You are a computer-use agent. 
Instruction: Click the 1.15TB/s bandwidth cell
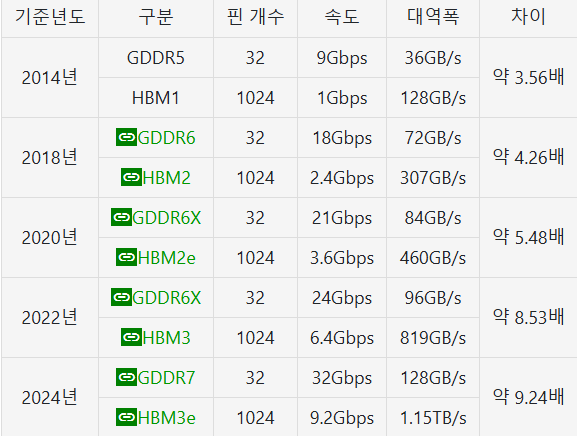point(433,417)
